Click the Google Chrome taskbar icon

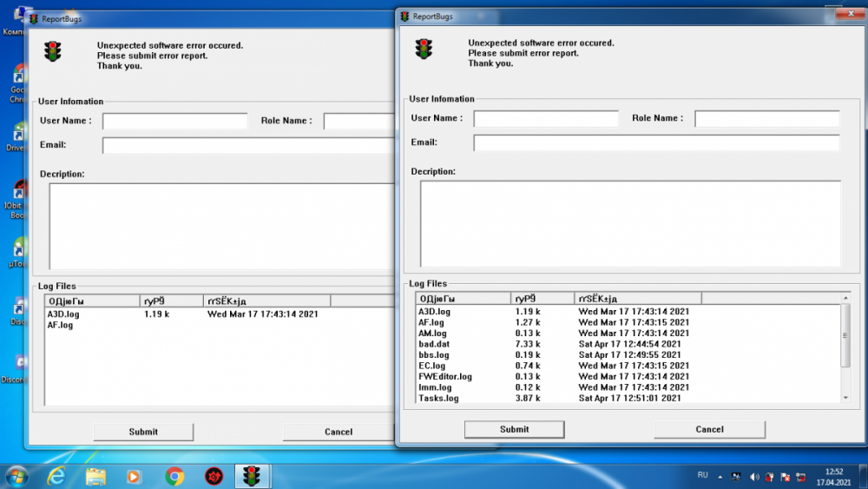pyautogui.click(x=174, y=476)
